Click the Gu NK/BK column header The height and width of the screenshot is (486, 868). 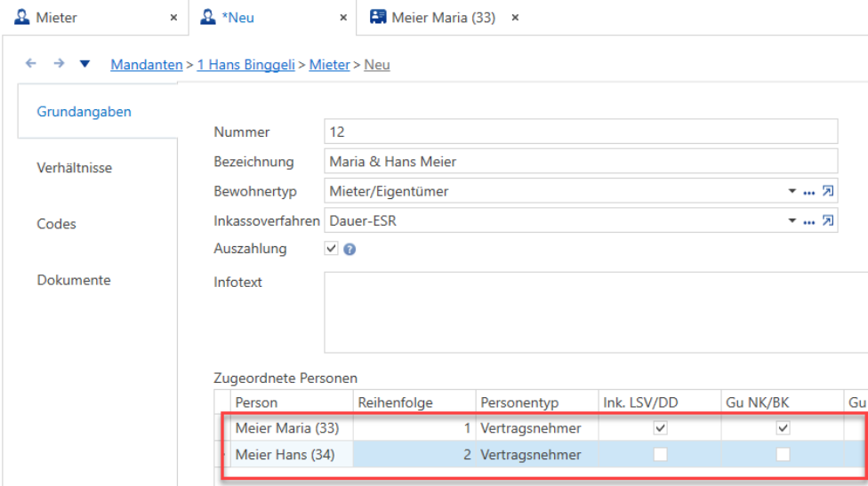[x=783, y=402]
